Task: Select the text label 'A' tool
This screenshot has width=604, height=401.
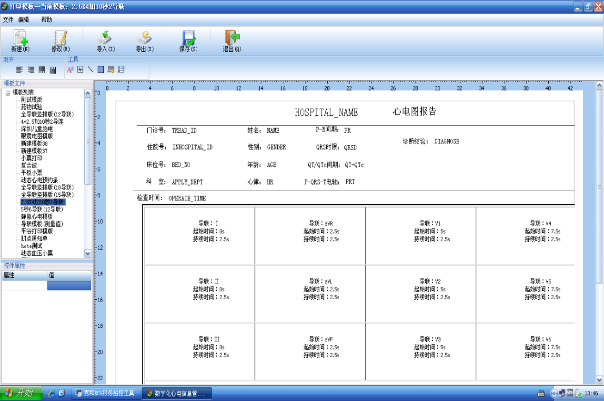Action: tap(69, 70)
